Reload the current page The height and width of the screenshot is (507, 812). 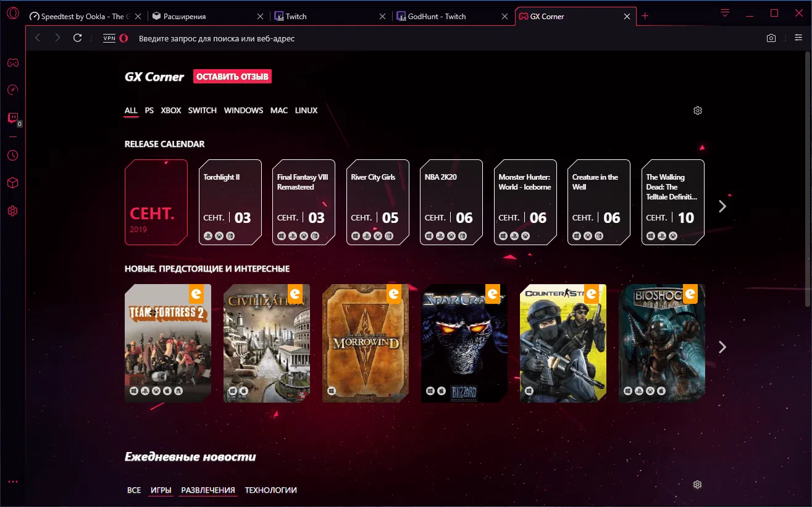click(x=77, y=38)
